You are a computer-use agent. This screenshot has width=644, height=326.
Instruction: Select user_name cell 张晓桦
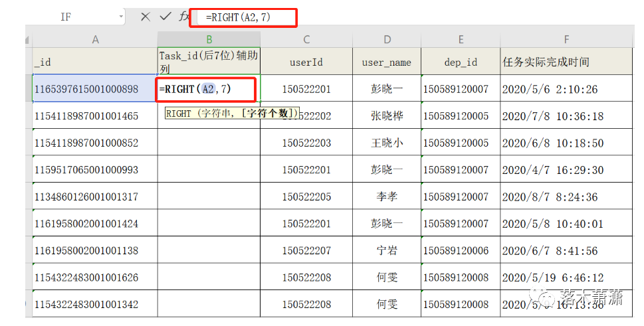[387, 116]
